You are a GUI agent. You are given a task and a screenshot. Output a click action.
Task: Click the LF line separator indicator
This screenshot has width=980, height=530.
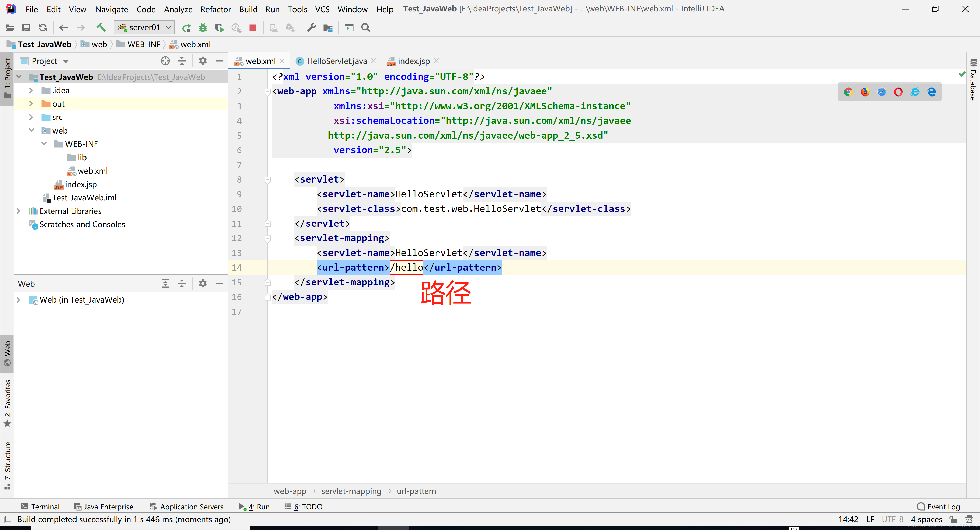coord(871,519)
